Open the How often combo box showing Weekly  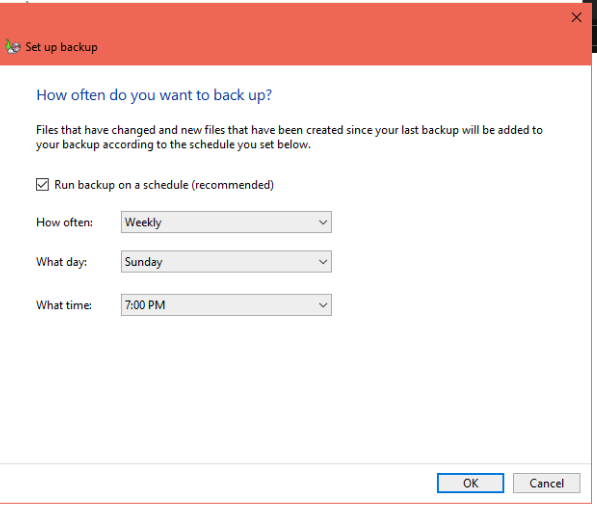pos(226,222)
